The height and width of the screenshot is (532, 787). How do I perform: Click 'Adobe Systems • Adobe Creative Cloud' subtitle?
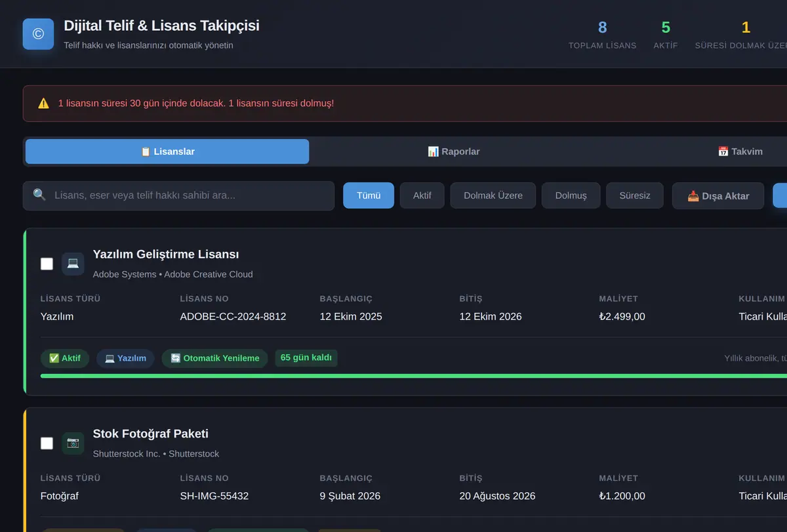(172, 274)
